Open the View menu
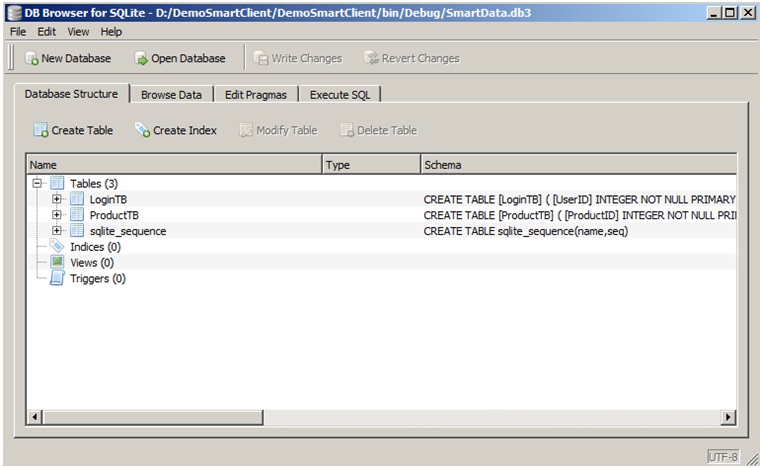Screen dimensions: 762x468 coord(78,32)
